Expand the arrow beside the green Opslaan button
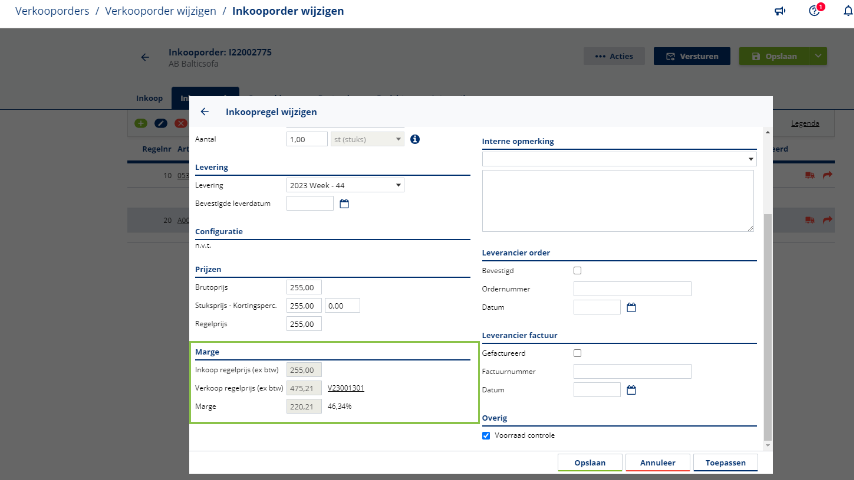 [x=819, y=57]
